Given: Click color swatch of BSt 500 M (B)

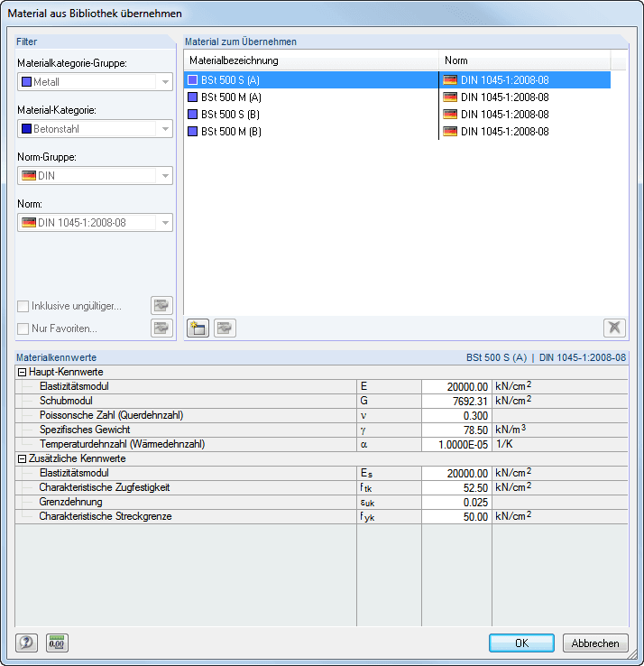Looking at the screenshot, I should point(193,131).
